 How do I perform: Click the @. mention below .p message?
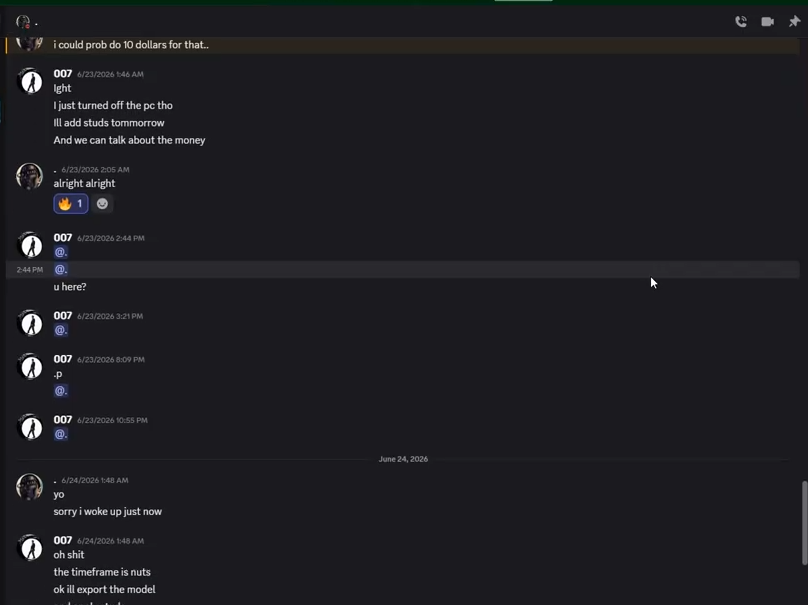click(x=61, y=391)
